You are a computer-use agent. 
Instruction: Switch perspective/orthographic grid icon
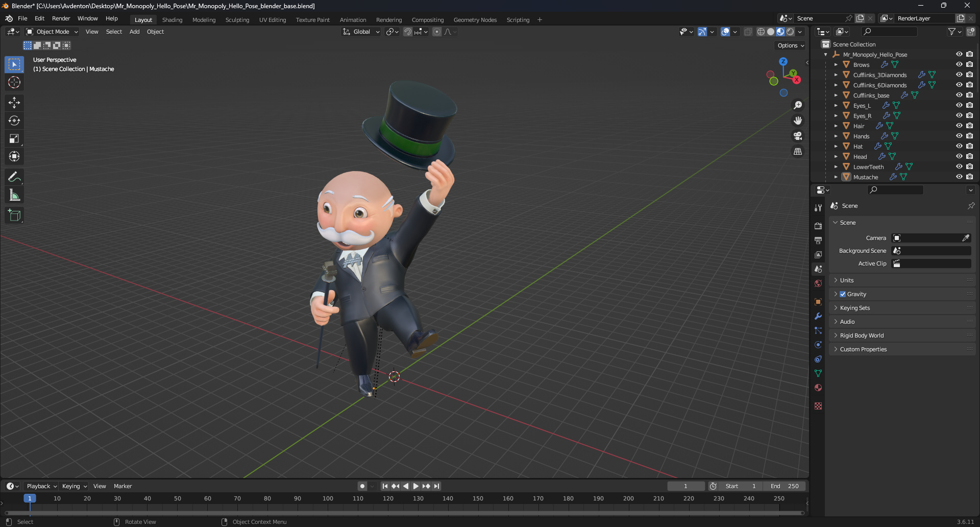(x=798, y=151)
